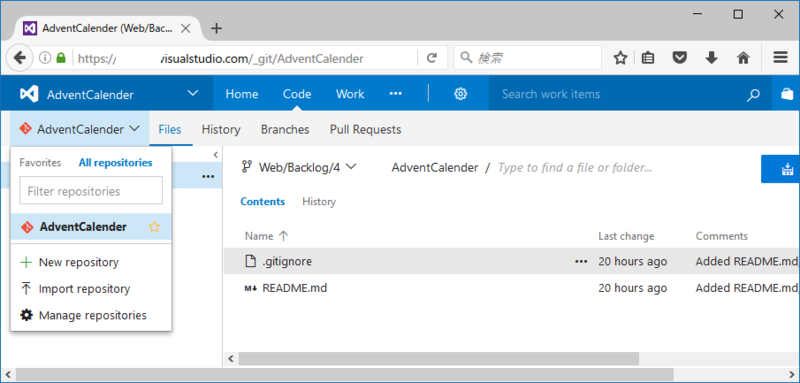Open the .gitignore file
The height and width of the screenshot is (383, 800).
tap(287, 262)
